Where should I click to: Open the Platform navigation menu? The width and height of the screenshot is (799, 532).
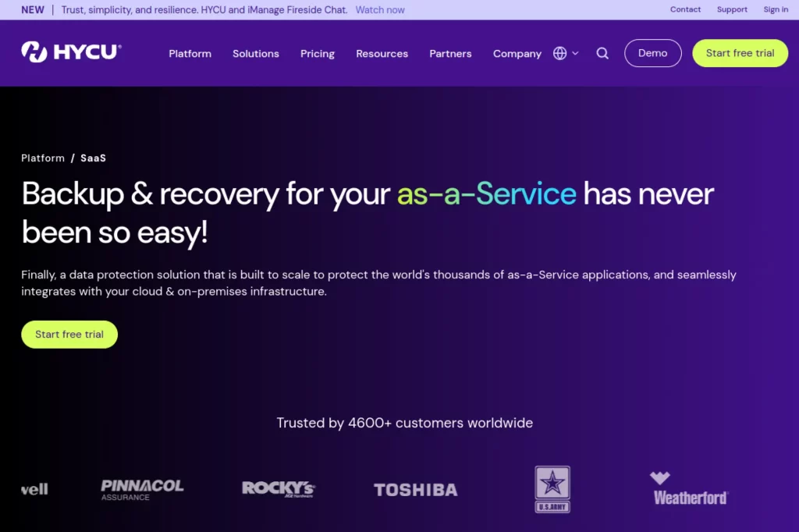click(x=190, y=54)
